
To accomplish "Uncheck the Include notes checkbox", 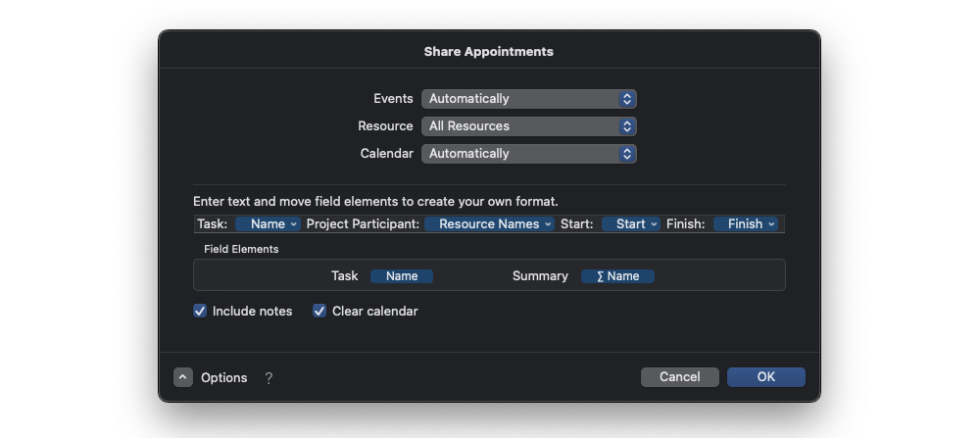I will click(x=200, y=312).
